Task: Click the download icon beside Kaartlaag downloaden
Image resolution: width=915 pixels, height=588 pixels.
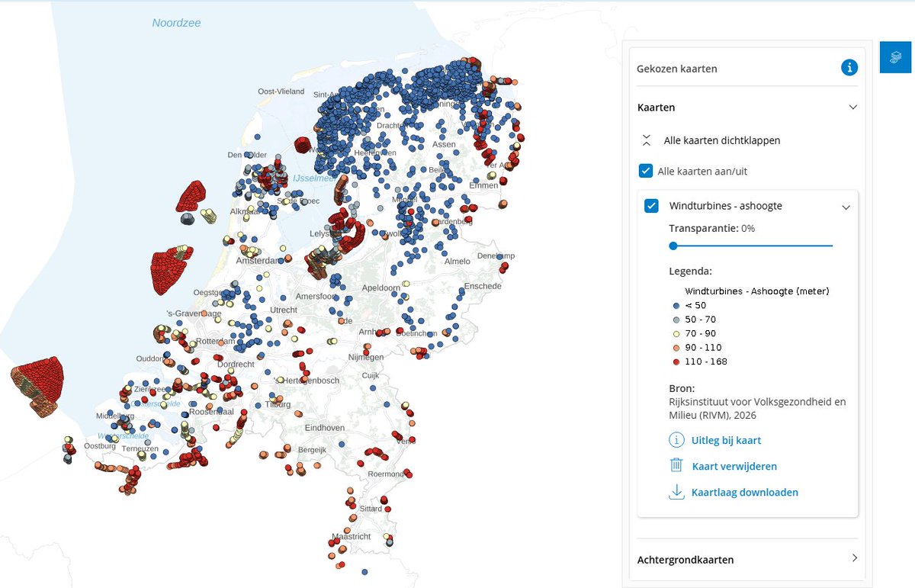Action: pos(676,492)
